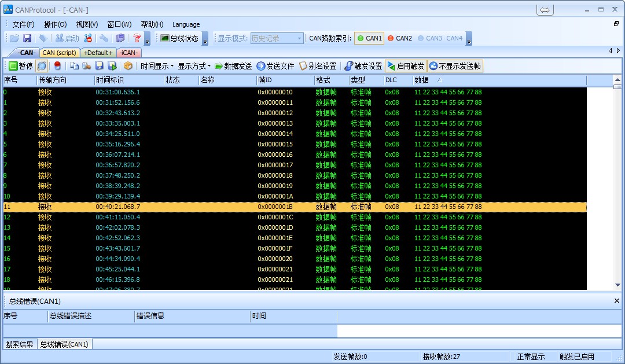Click the red record light icon
The image size is (625, 364).
tap(57, 66)
